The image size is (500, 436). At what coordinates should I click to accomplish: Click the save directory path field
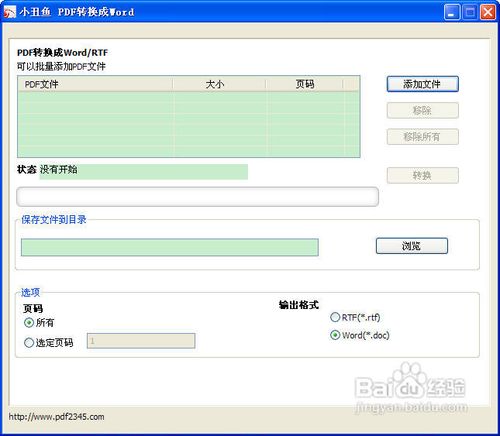(170, 247)
